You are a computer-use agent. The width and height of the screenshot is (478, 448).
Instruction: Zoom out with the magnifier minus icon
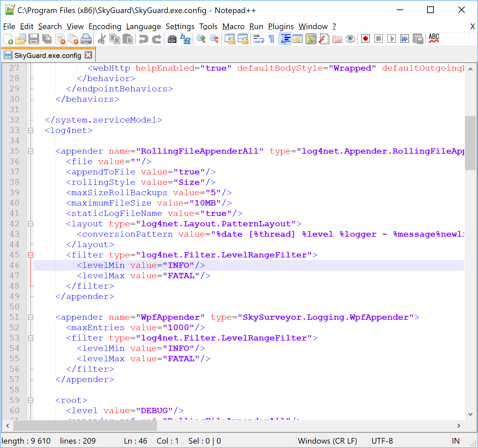coord(214,39)
